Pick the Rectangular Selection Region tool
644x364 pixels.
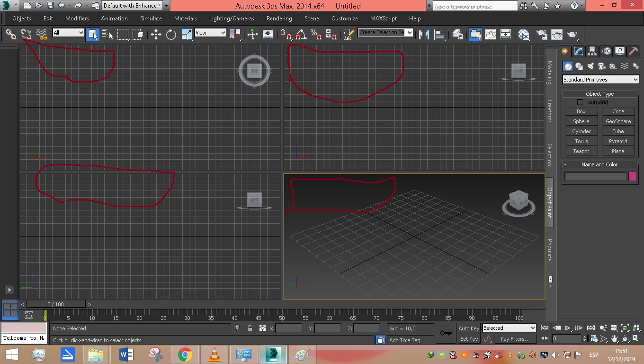click(123, 34)
